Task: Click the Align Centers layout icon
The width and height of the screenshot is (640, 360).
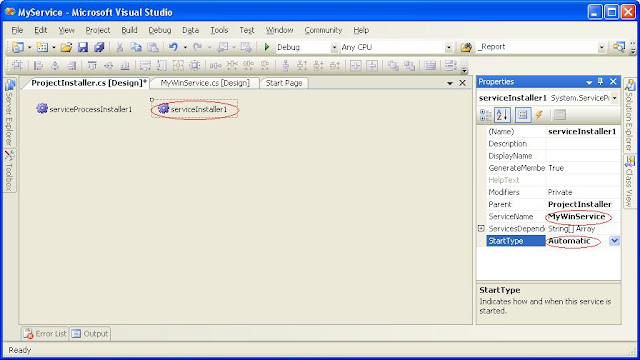Action: [55, 65]
